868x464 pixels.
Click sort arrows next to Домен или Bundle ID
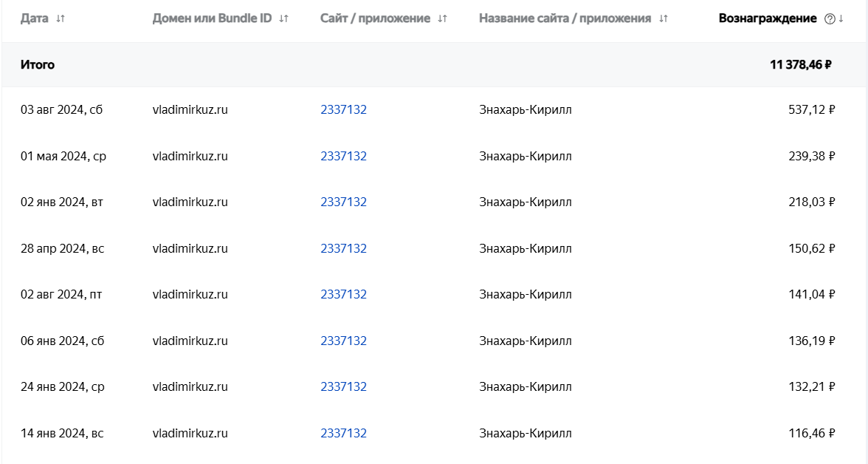coord(283,18)
